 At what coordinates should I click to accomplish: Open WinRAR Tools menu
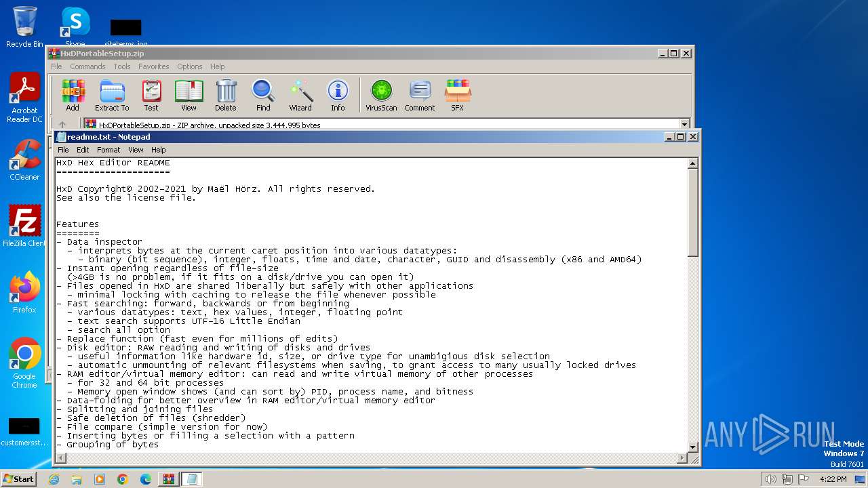point(122,66)
